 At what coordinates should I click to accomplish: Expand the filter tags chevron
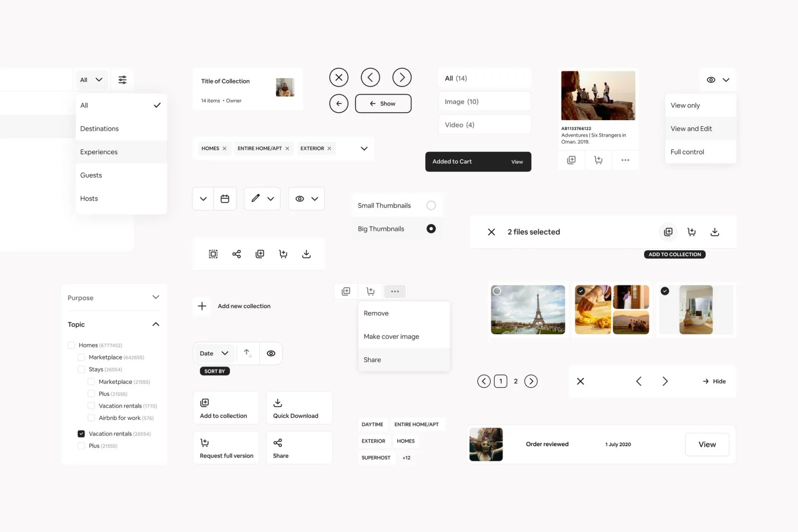[x=364, y=148]
